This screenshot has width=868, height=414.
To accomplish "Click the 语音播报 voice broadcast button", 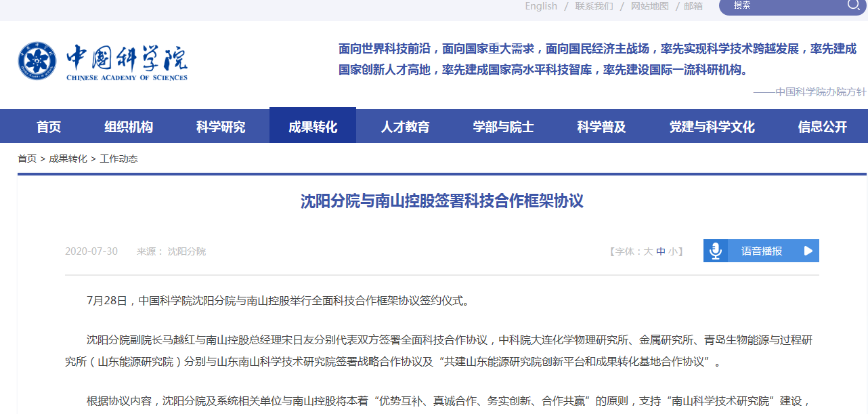I will [x=762, y=251].
